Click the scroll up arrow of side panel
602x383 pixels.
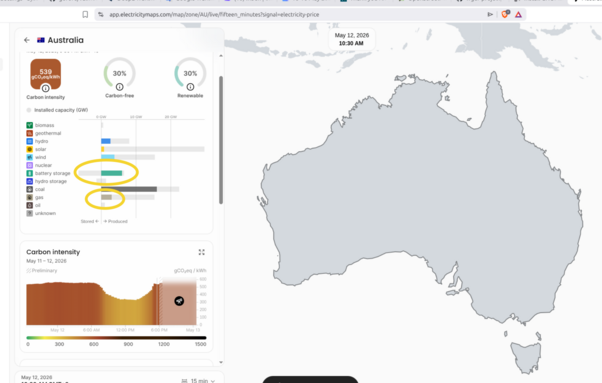pyautogui.click(x=221, y=56)
